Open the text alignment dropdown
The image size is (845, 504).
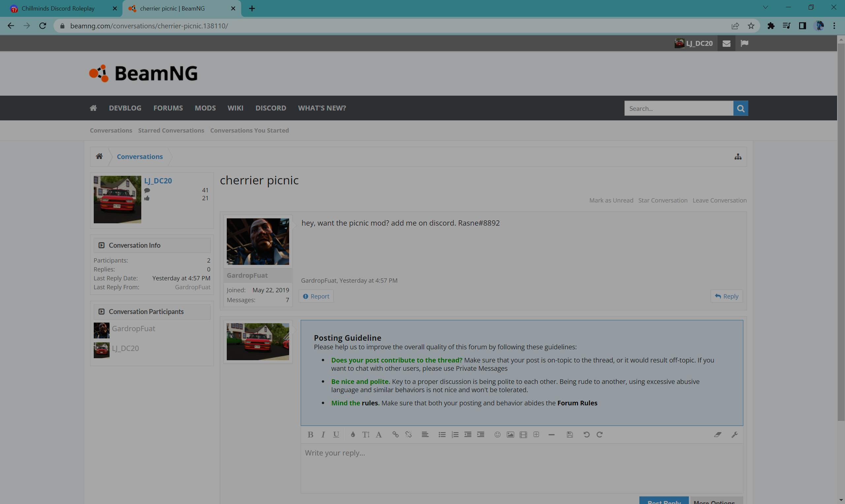point(425,434)
